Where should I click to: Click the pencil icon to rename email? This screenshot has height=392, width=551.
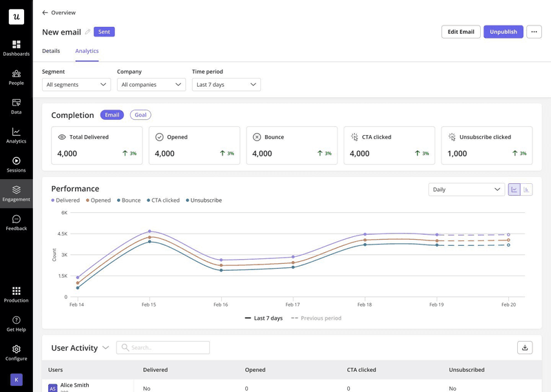point(87,32)
